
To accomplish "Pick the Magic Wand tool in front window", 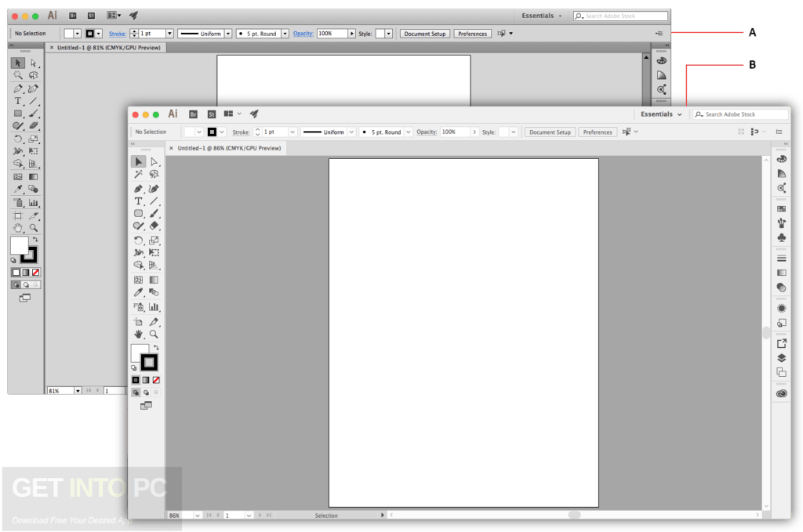I will pos(138,175).
